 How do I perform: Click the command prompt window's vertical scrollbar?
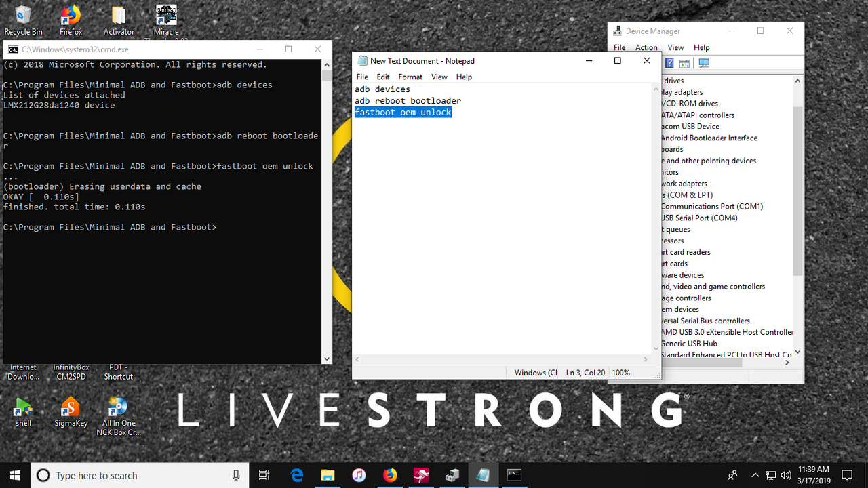pyautogui.click(x=327, y=203)
